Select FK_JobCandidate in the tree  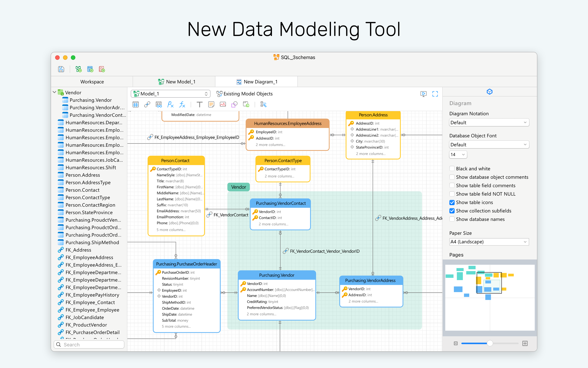85,317
